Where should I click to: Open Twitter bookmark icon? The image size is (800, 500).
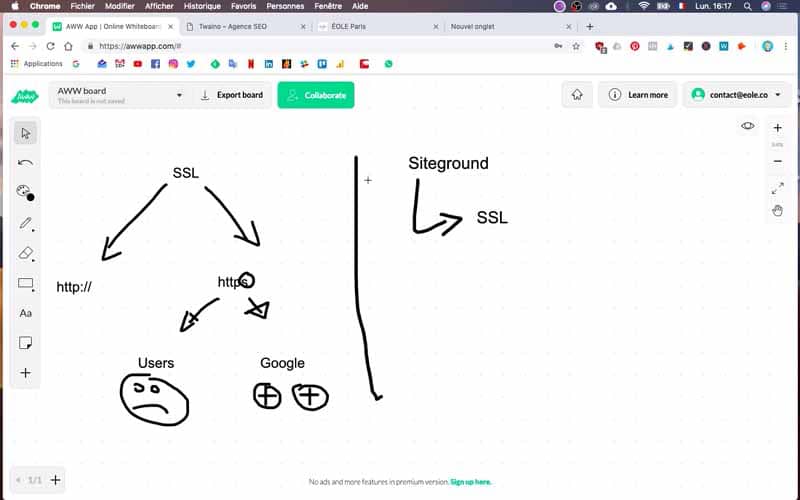(191, 64)
